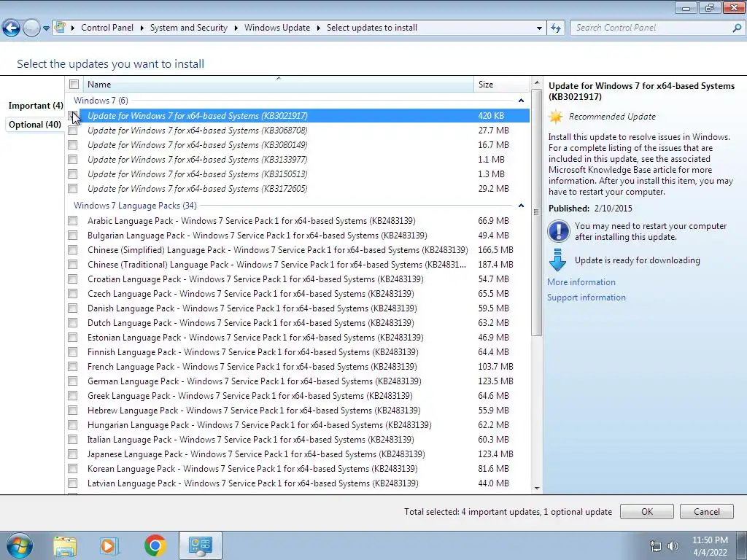Check the Arabic Language Pack checkbox
747x560 pixels.
(x=72, y=220)
